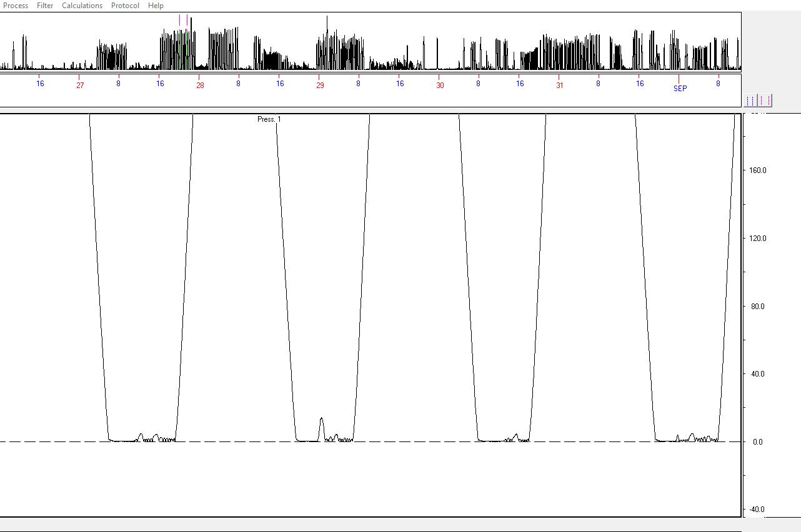Open the Protocol menu

125,6
